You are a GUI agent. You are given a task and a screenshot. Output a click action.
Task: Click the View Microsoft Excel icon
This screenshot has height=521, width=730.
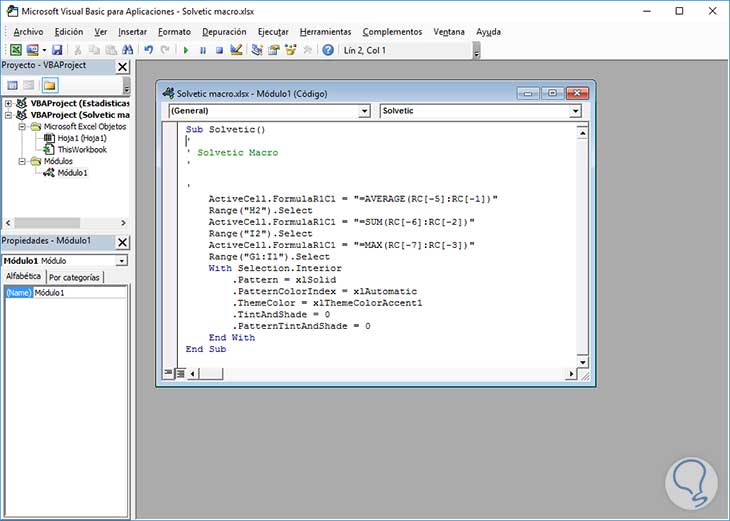(x=15, y=50)
